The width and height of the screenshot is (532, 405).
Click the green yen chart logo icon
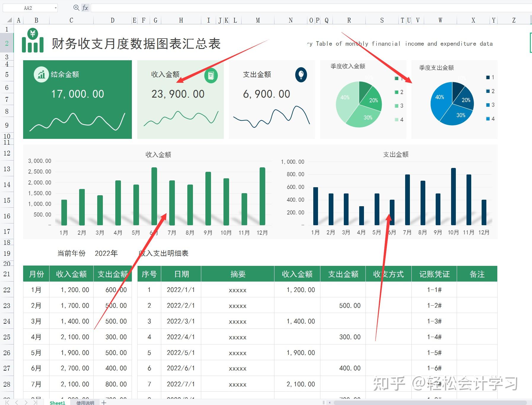point(33,40)
